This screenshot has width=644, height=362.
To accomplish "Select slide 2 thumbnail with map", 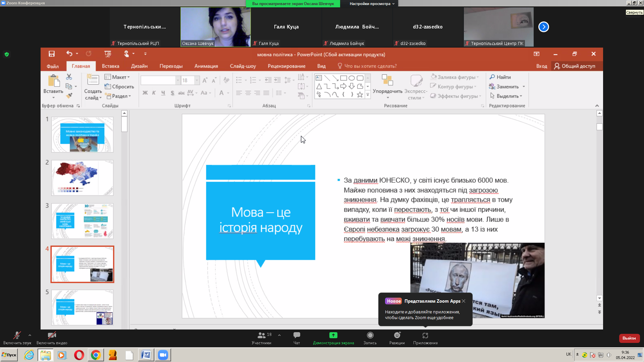I will tap(82, 178).
